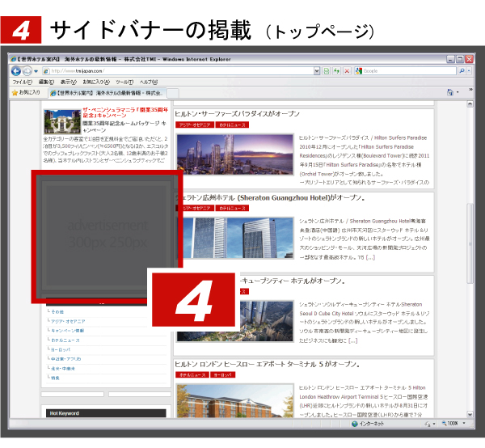Click the 100% zoom level button
Image resolution: width=485 pixels, height=448 pixels.
click(450, 423)
